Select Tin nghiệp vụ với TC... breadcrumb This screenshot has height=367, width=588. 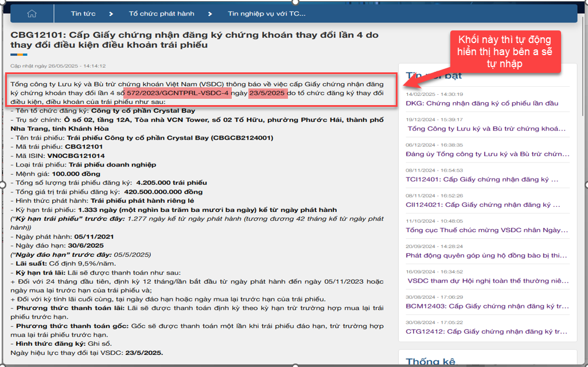[267, 14]
